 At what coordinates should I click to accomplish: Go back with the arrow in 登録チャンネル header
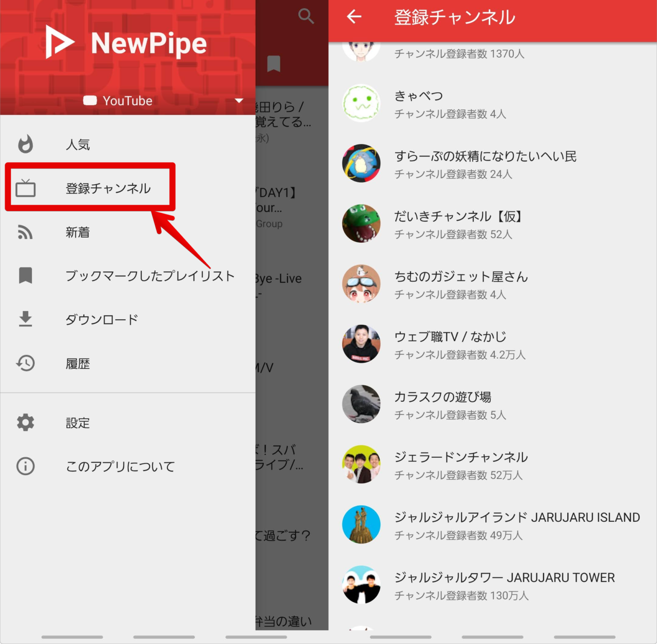pyautogui.click(x=354, y=17)
